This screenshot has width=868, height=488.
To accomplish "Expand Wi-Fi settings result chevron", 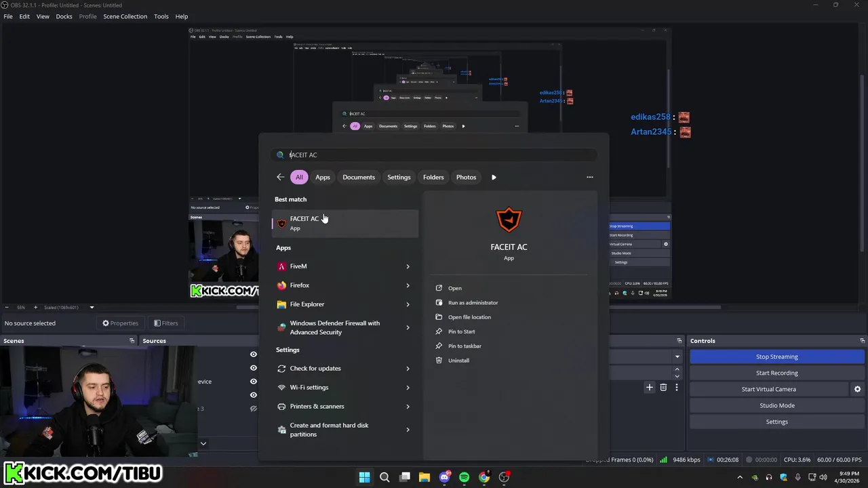I will click(x=408, y=388).
